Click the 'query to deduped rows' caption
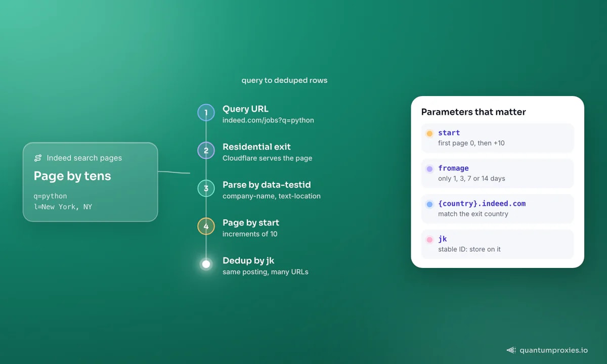607x364 pixels. [x=284, y=80]
